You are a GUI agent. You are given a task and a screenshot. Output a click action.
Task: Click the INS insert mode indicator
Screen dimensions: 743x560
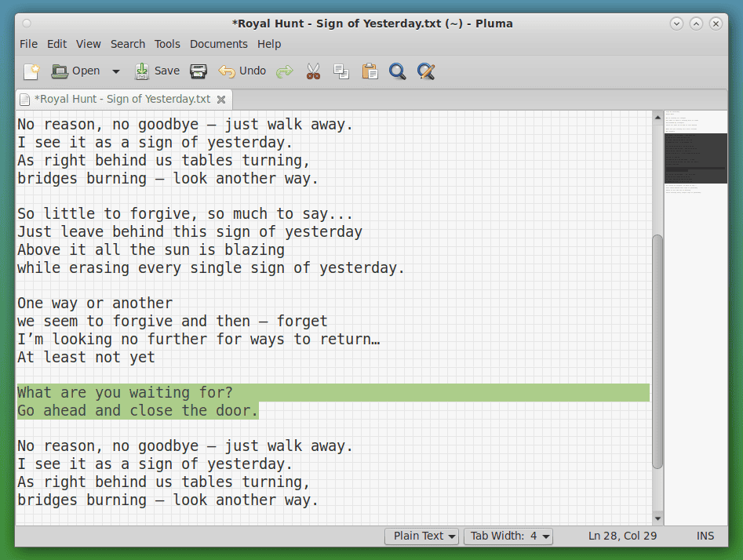point(705,536)
